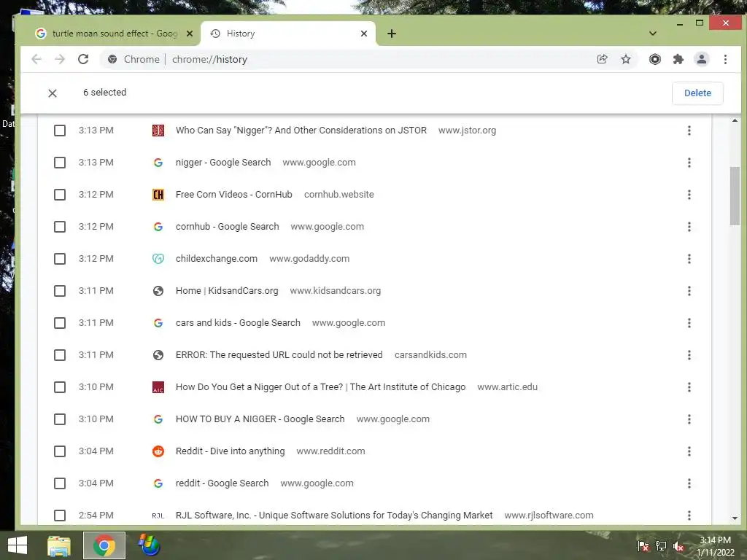Click the www.rjlsoftware.com domain text

coord(549,516)
